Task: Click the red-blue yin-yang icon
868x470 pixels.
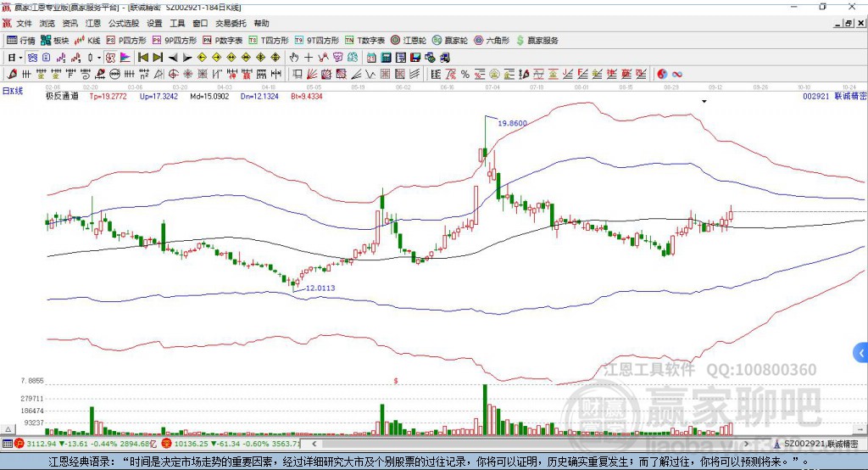Action: tap(662, 75)
